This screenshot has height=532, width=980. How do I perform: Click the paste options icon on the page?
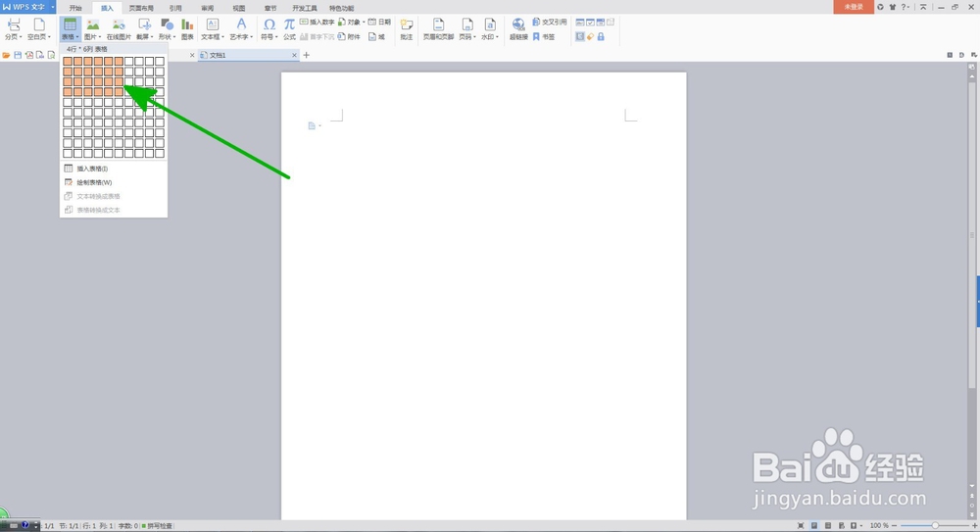(x=314, y=125)
